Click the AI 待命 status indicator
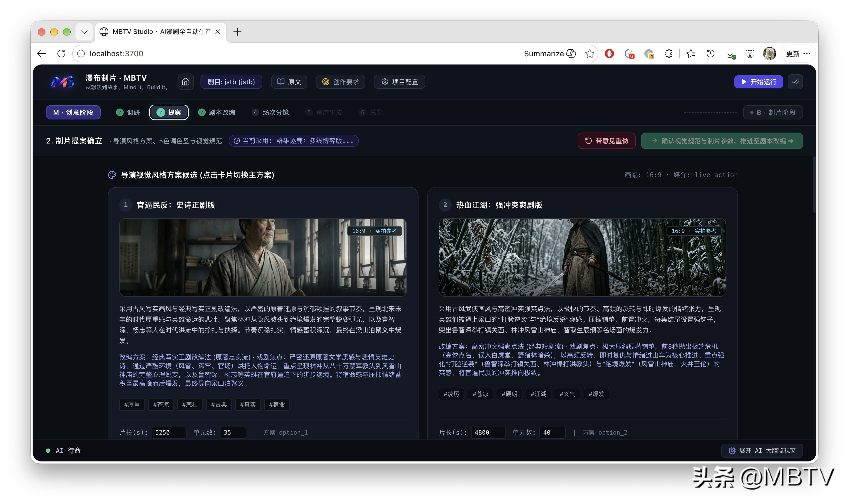 [x=63, y=451]
